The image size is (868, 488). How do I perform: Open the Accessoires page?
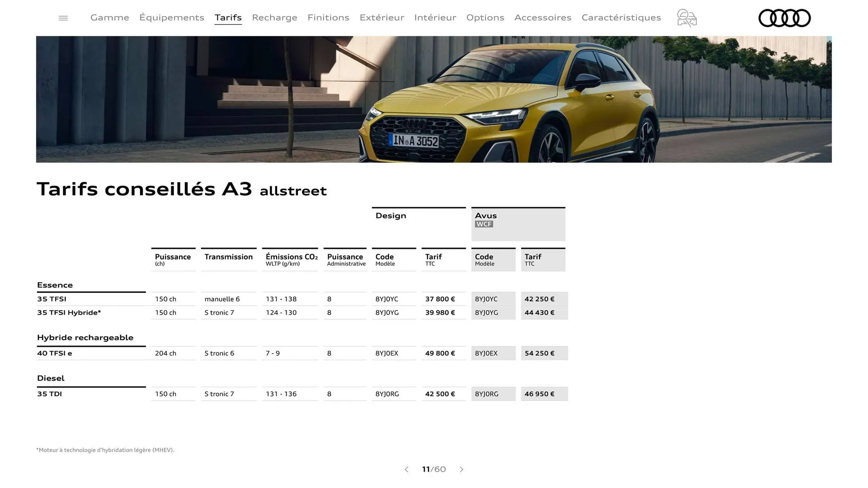point(542,17)
